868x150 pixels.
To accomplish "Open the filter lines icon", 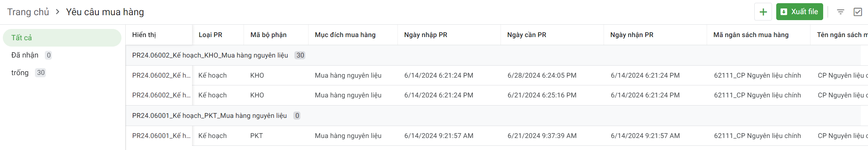I will pos(840,12).
